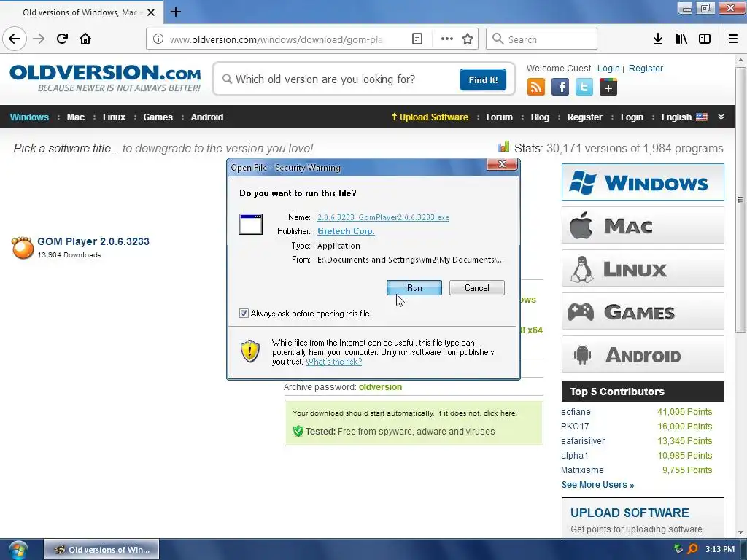Click the system tray magnifier icon
747x560 pixels.
tap(693, 549)
